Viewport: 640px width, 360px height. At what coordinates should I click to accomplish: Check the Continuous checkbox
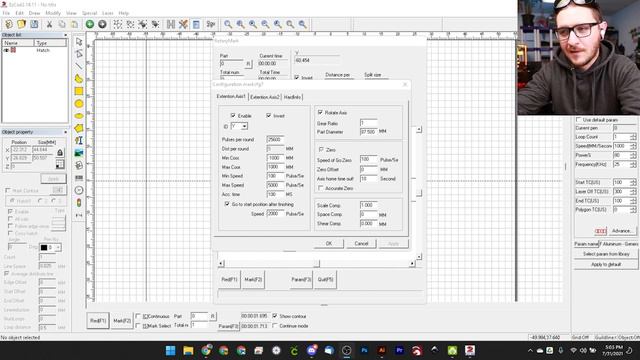pos(138,316)
